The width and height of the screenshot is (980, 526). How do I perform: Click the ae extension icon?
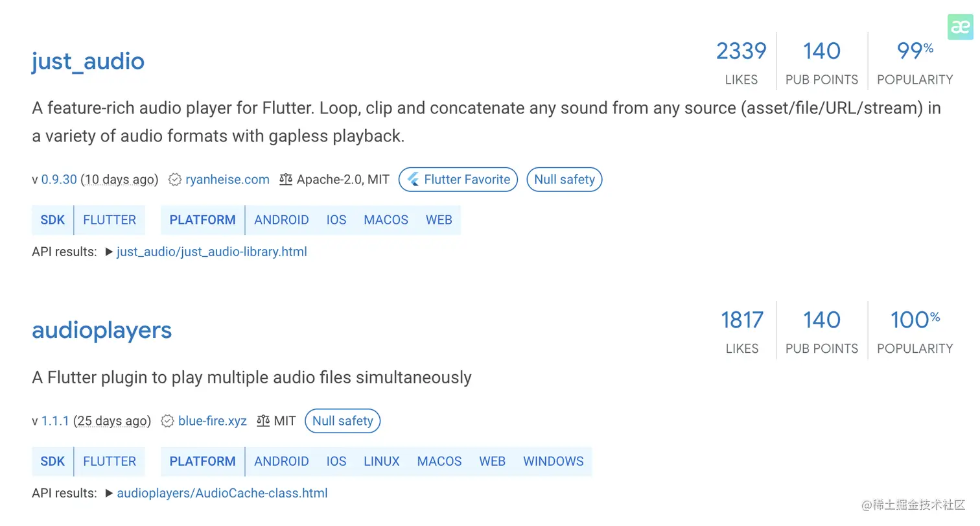[960, 27]
